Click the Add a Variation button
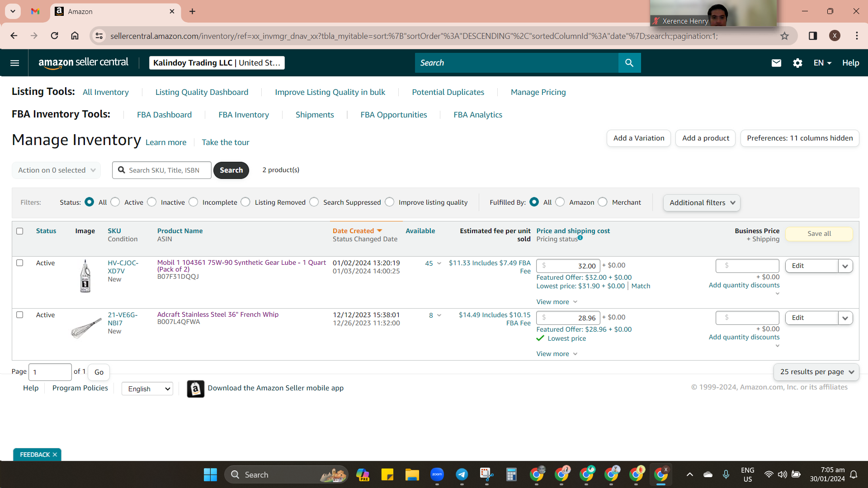Viewport: 868px width, 488px height. 639,138
